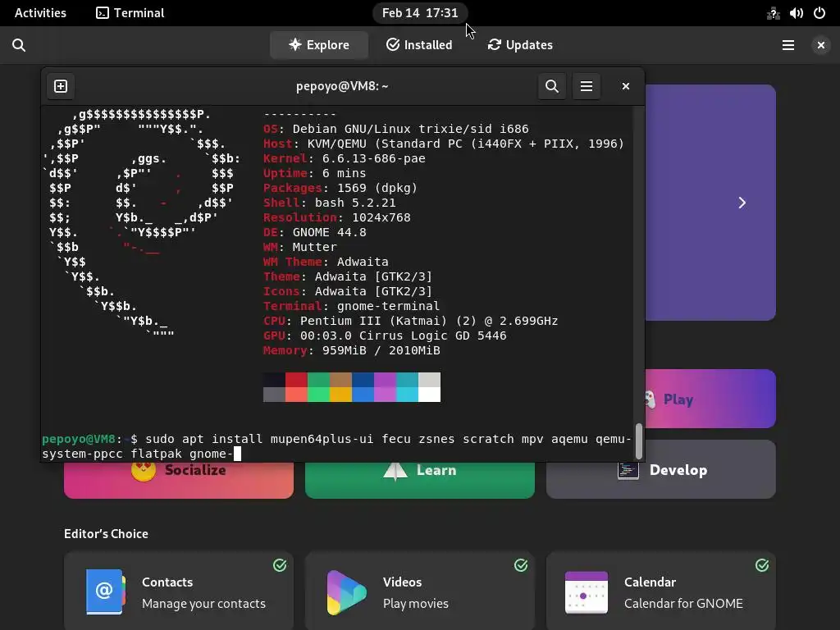Click the DE GNOME 44.8 line
This screenshot has height=630, width=840.
tap(315, 232)
